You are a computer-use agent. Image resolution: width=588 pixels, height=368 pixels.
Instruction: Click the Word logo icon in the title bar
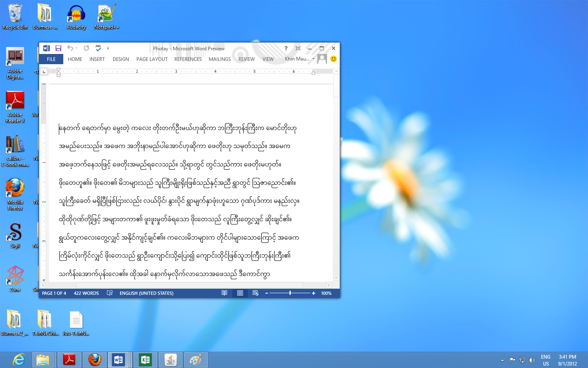(x=47, y=48)
